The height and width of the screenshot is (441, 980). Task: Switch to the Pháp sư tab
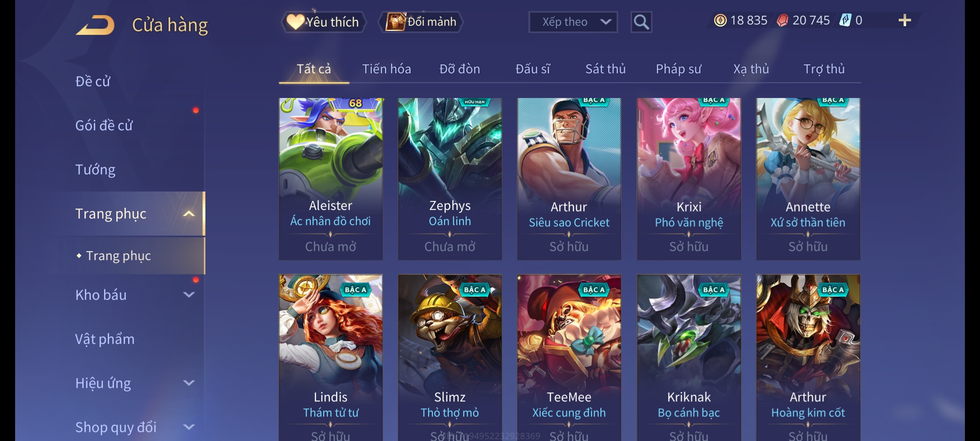click(x=678, y=69)
